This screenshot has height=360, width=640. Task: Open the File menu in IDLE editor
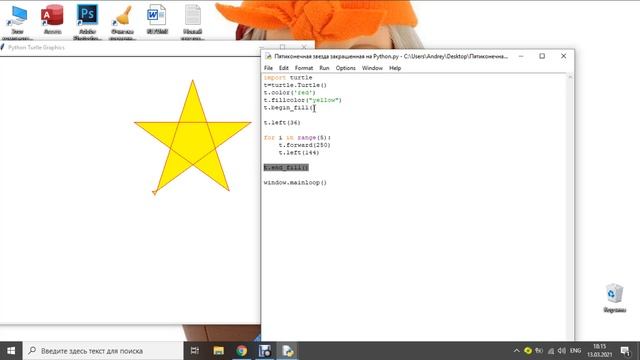coord(268,68)
